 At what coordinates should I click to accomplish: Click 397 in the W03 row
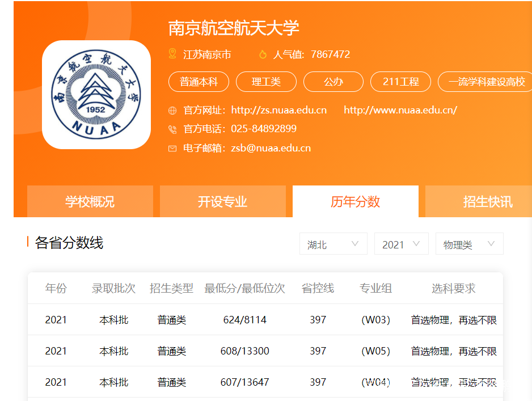[318, 319]
